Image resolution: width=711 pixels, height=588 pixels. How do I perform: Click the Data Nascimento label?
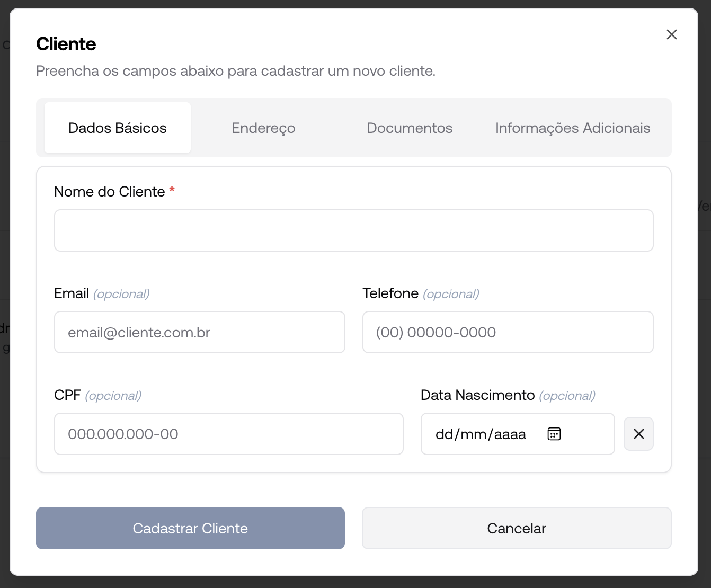pos(477,395)
